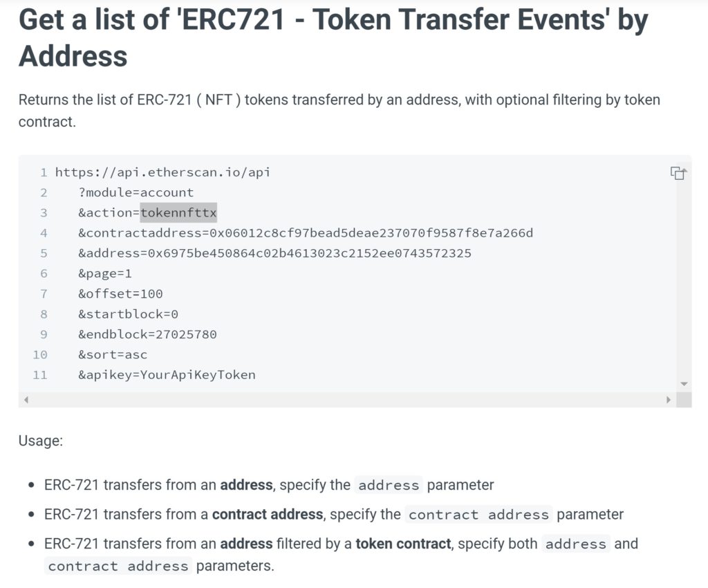The height and width of the screenshot is (588, 708).
Task: Click the '&contractaddress' parameter line
Action: 305,233
